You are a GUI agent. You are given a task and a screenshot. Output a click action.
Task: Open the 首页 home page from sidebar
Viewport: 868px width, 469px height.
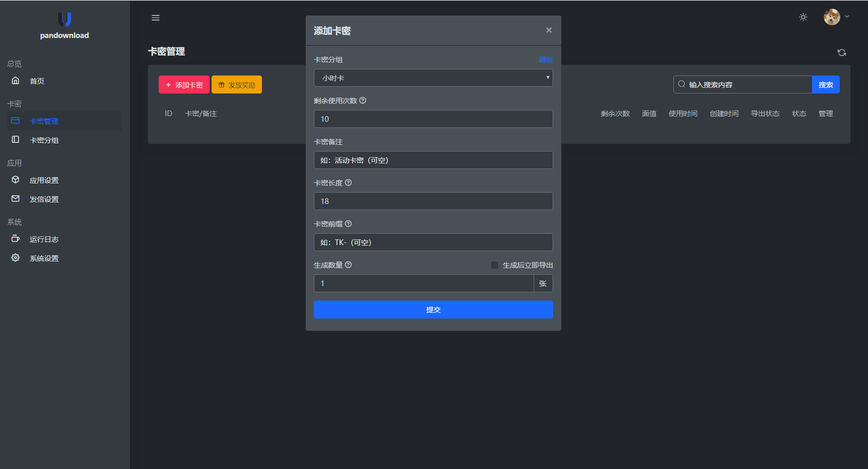pyautogui.click(x=36, y=81)
